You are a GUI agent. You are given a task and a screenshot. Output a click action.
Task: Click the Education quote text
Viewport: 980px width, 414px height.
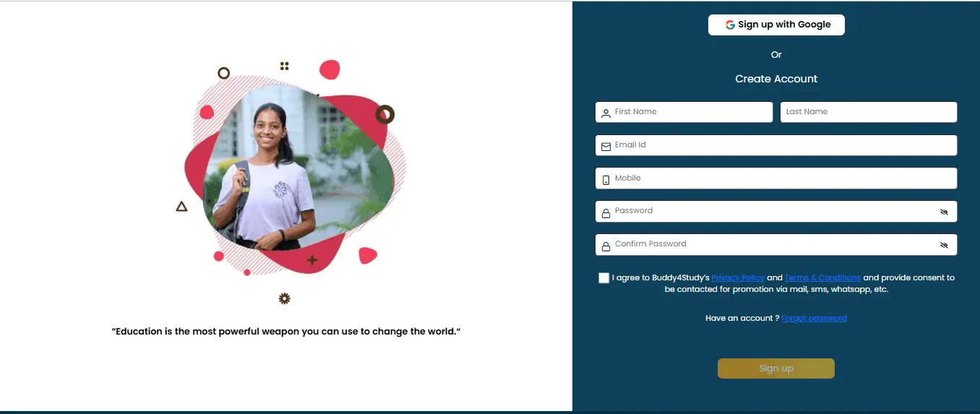click(x=286, y=332)
